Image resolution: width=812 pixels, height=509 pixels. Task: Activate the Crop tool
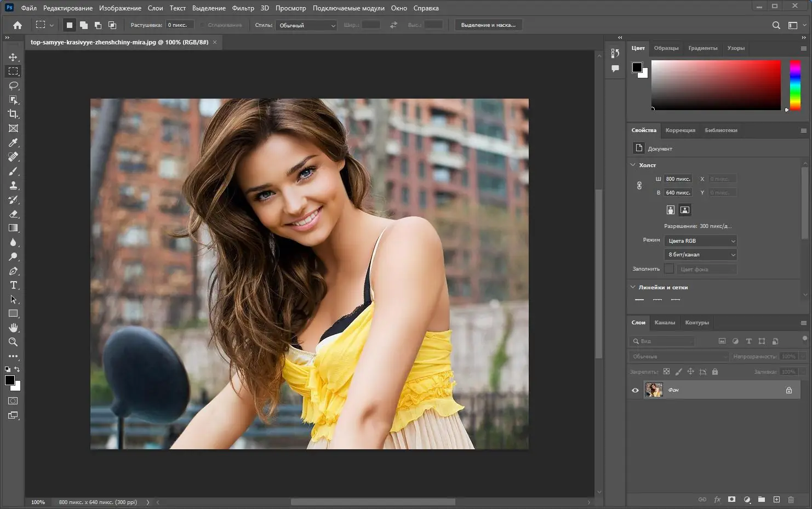coord(13,114)
